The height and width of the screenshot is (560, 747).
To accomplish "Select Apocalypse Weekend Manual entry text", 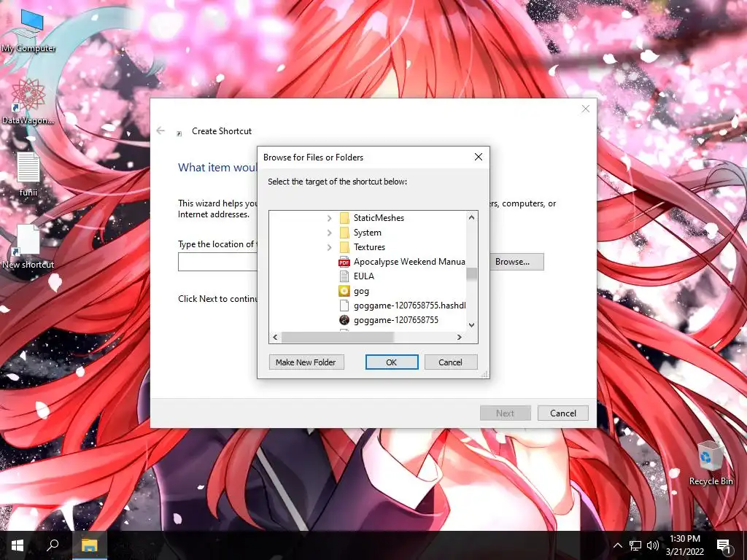I will [409, 262].
